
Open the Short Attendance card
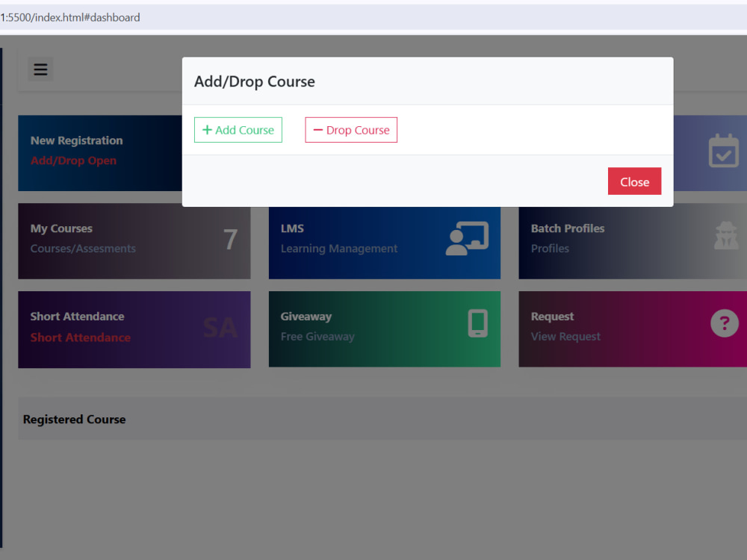pyautogui.click(x=134, y=329)
